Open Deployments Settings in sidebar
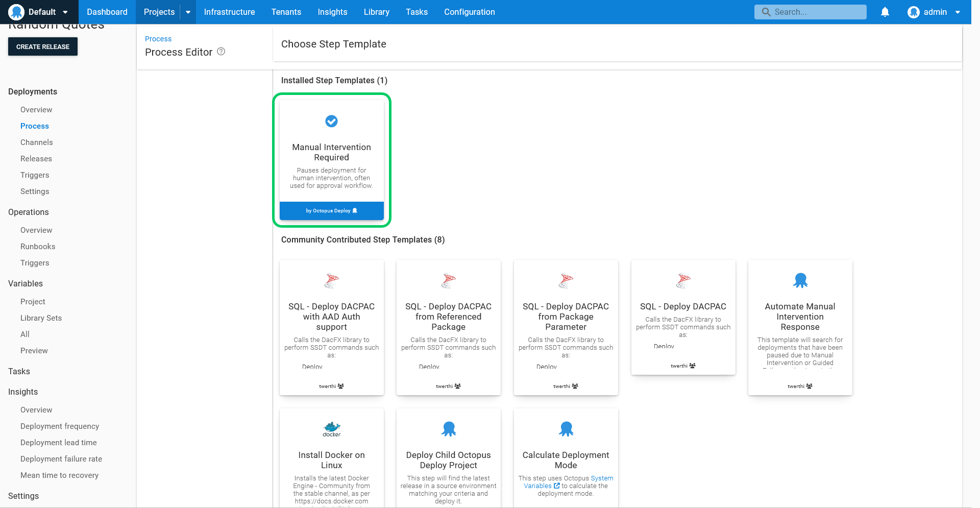Screen dimensions: 980x508 pos(35,191)
